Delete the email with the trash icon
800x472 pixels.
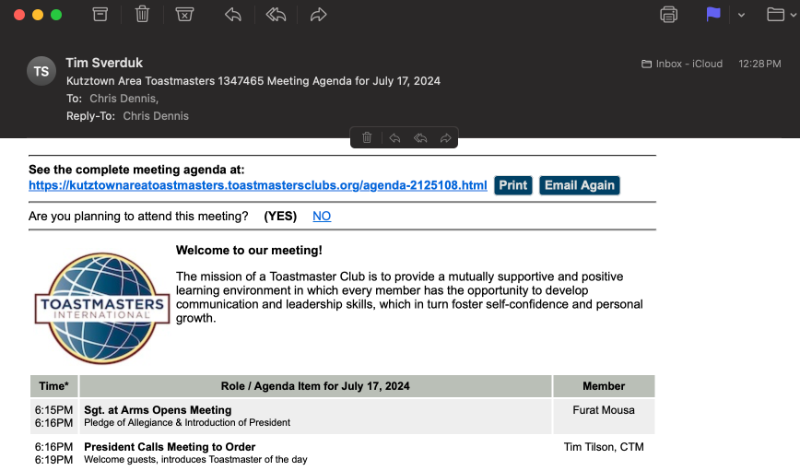coord(142,14)
